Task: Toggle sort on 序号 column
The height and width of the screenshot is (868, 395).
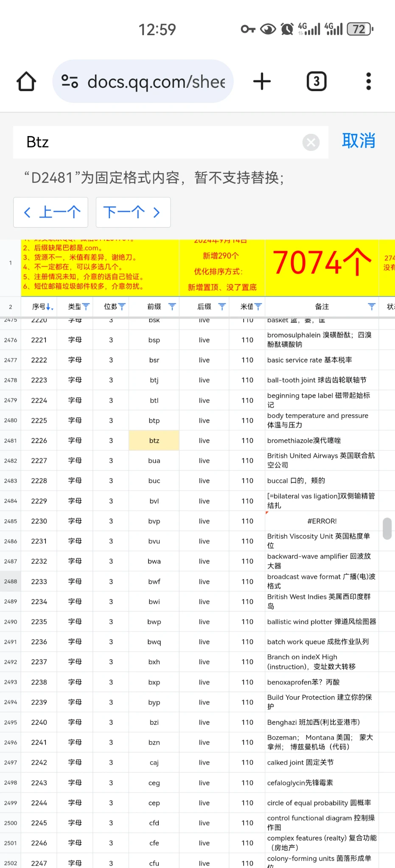Action: click(49, 306)
